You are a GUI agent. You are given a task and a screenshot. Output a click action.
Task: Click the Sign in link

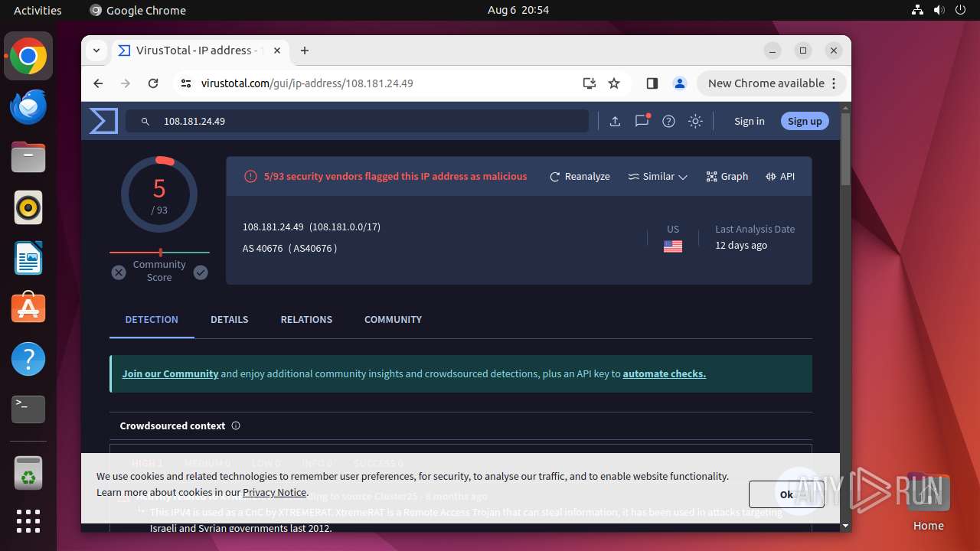point(749,121)
